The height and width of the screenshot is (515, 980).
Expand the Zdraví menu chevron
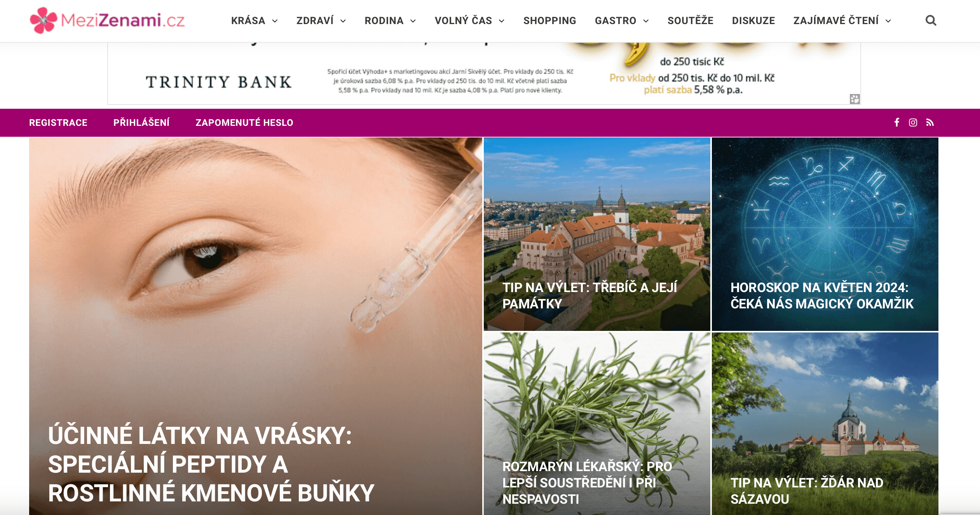(343, 21)
